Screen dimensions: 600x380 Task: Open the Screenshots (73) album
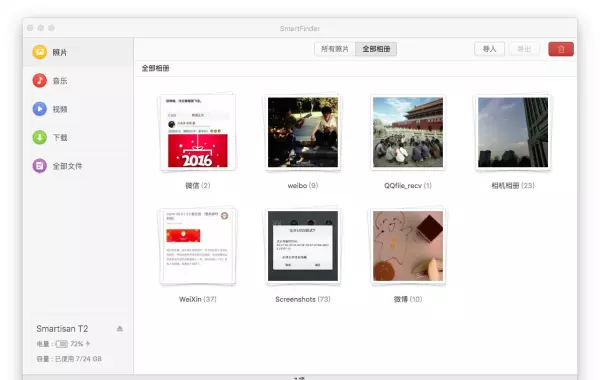[x=303, y=246]
